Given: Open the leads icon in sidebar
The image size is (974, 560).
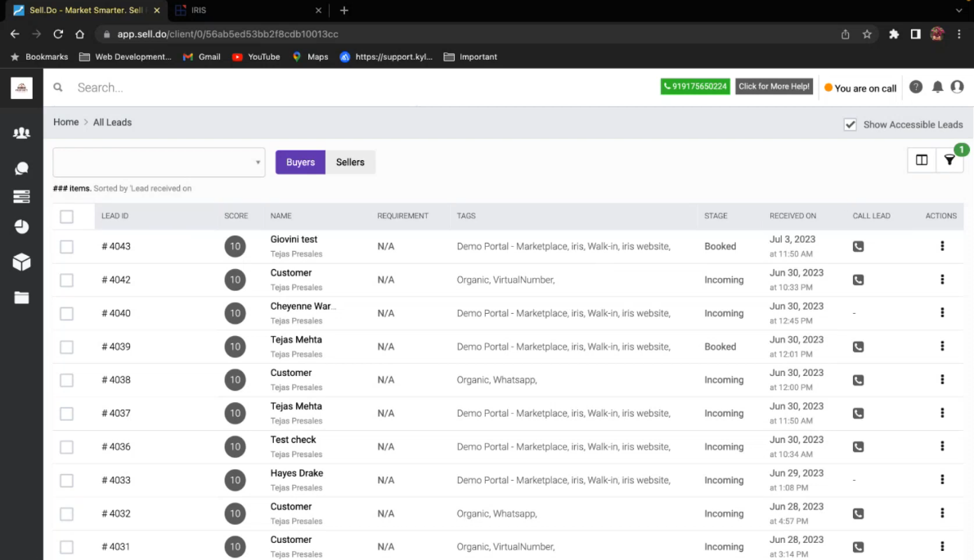Looking at the screenshot, I should coord(21,133).
